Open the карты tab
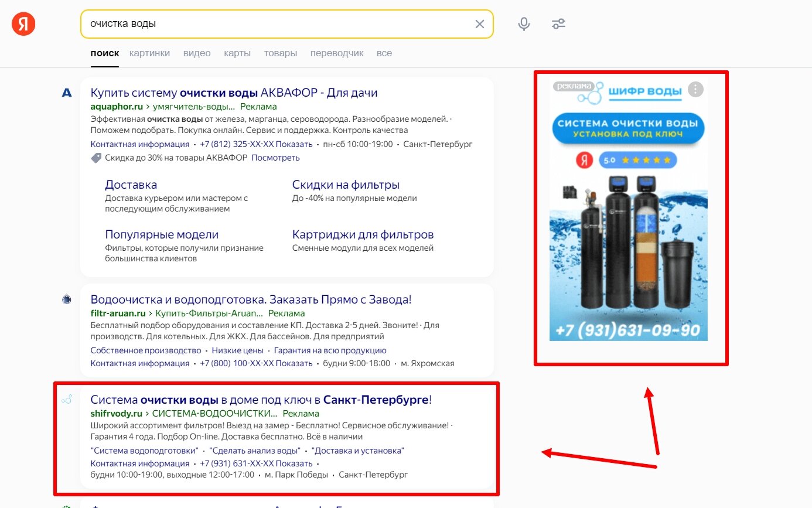The height and width of the screenshot is (508, 812). point(237,53)
